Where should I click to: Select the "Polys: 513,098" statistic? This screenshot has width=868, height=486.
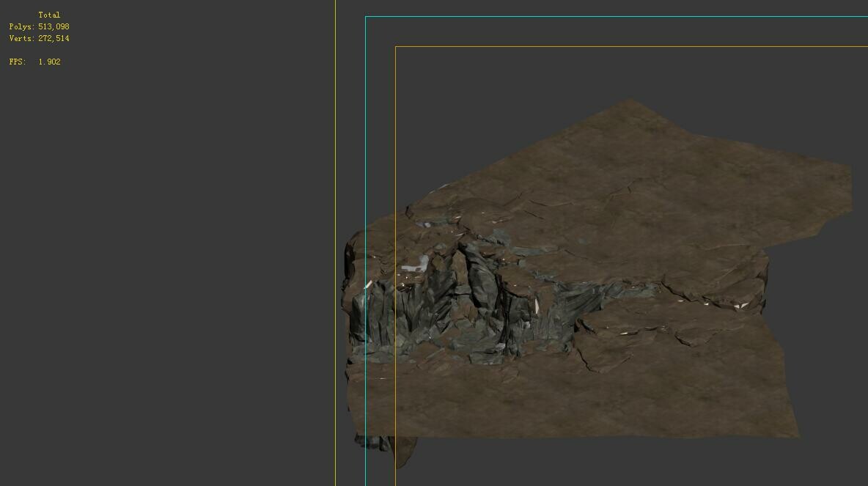coord(40,26)
